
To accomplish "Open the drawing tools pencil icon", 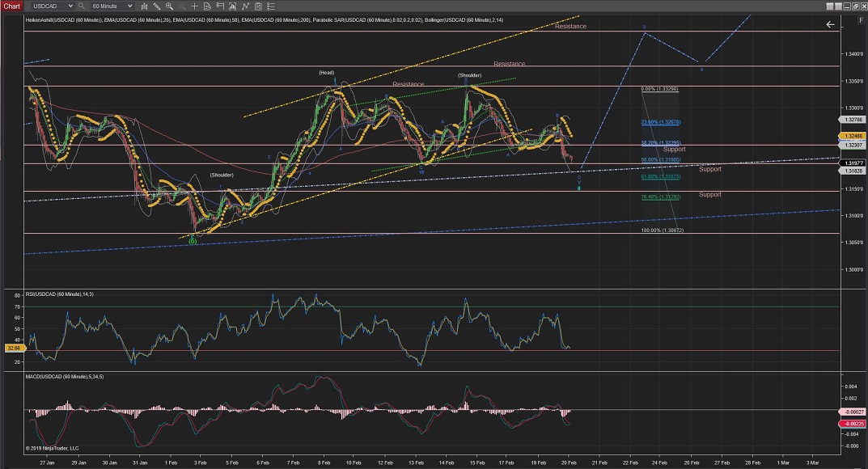I will [157, 6].
